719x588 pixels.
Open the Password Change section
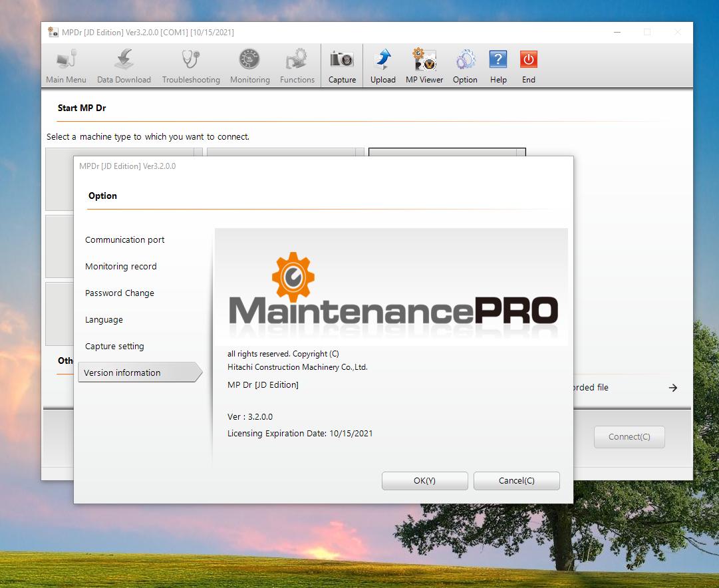click(120, 293)
